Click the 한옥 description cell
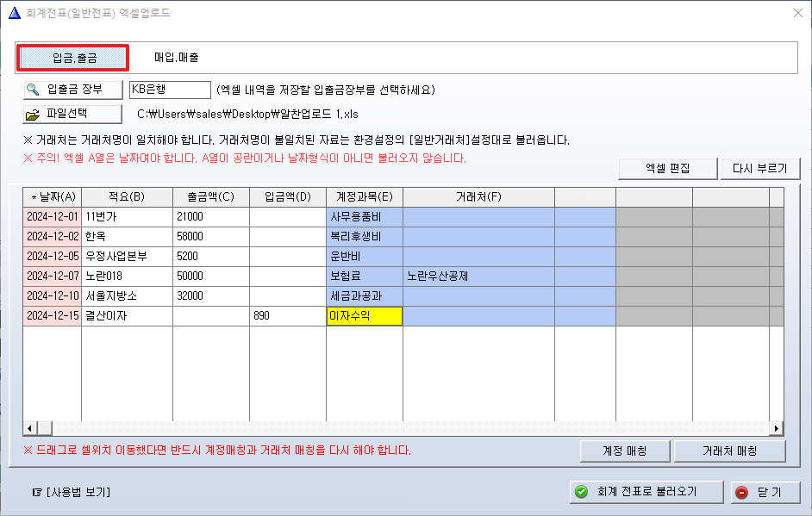The height and width of the screenshot is (516, 812). [127, 237]
